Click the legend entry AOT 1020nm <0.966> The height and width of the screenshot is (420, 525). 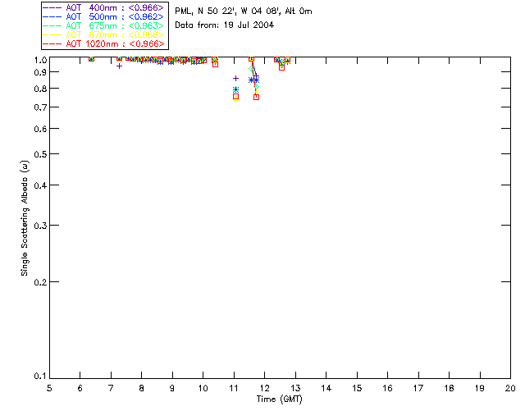(x=105, y=43)
